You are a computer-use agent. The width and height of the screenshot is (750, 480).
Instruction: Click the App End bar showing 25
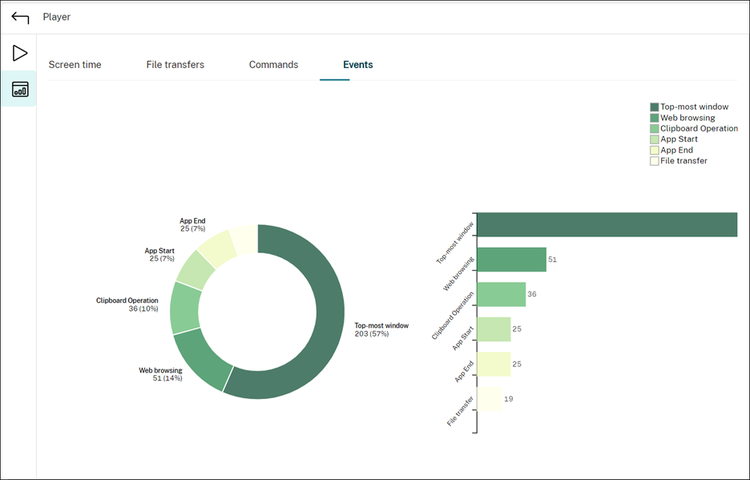point(494,364)
